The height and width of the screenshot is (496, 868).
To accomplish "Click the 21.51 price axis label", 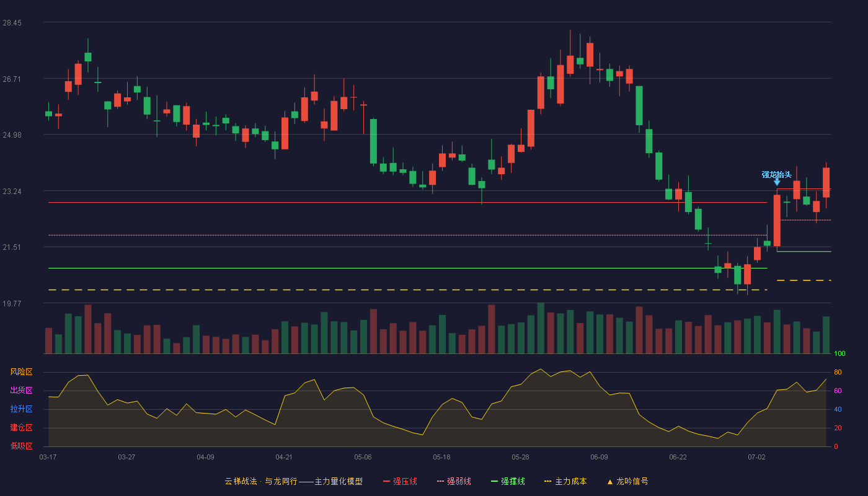I will [x=12, y=247].
